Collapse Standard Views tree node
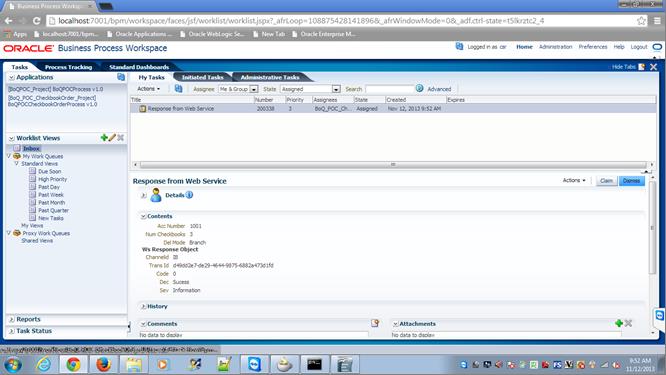The image size is (666, 375). coord(16,164)
